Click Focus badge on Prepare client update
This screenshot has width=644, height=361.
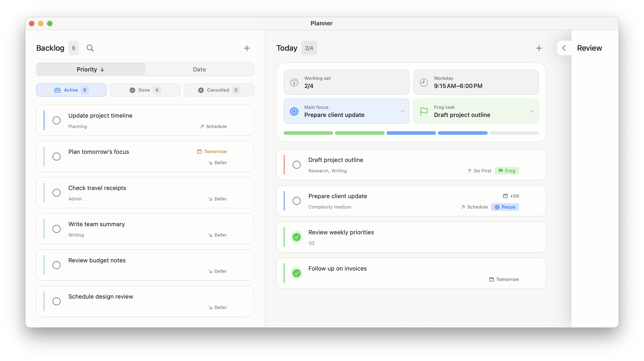(x=505, y=207)
